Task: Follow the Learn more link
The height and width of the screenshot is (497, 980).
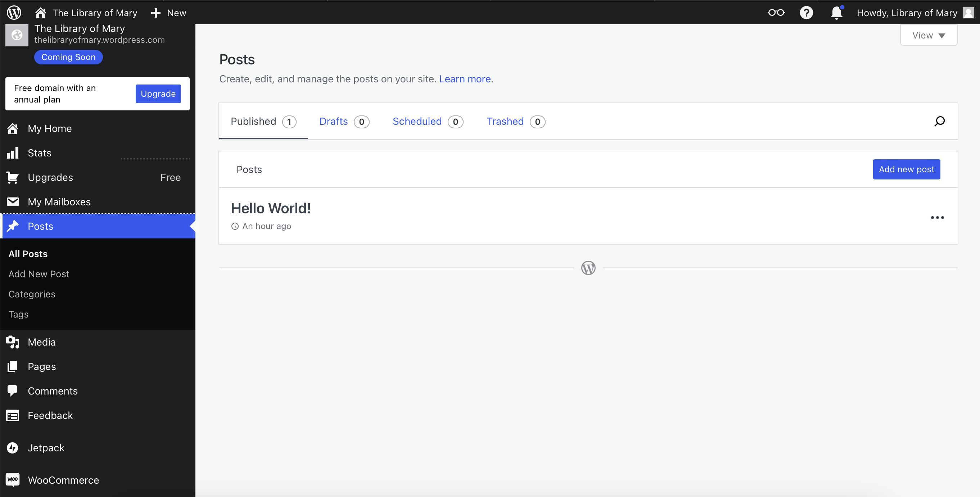Action: 465,79
